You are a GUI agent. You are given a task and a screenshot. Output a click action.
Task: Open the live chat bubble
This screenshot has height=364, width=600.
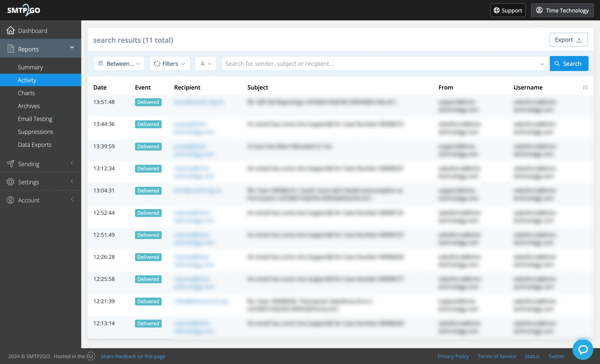(583, 349)
